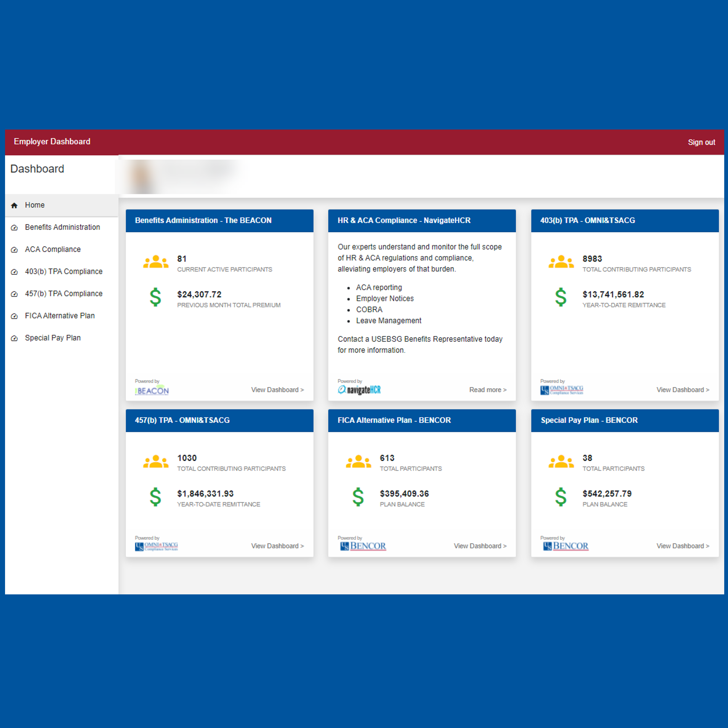Viewport: 728px width, 728px height.
Task: Open ACA Compliance menu item
Action: pos(61,250)
